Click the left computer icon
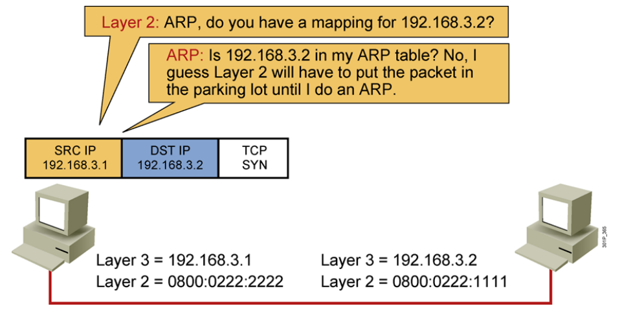 (x=53, y=226)
